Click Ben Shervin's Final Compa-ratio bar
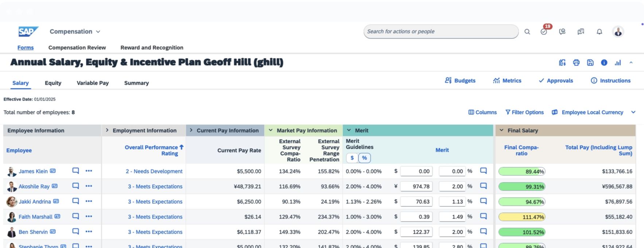 point(521,232)
